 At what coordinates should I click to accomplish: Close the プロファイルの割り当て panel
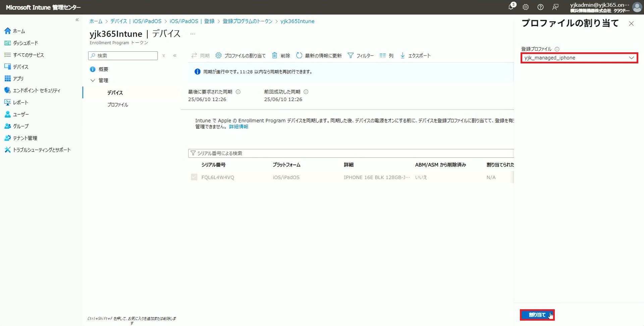pyautogui.click(x=631, y=23)
